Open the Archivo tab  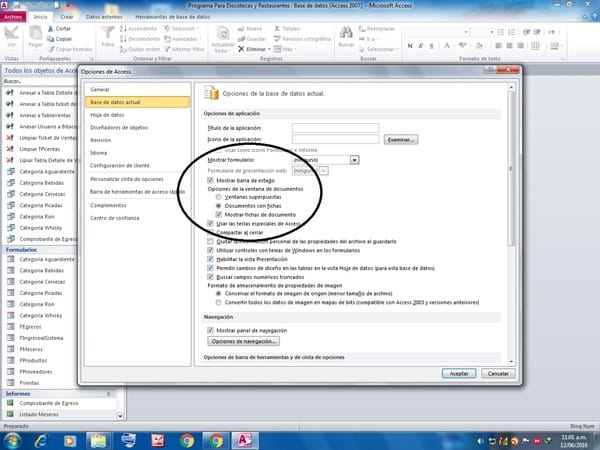(x=13, y=17)
